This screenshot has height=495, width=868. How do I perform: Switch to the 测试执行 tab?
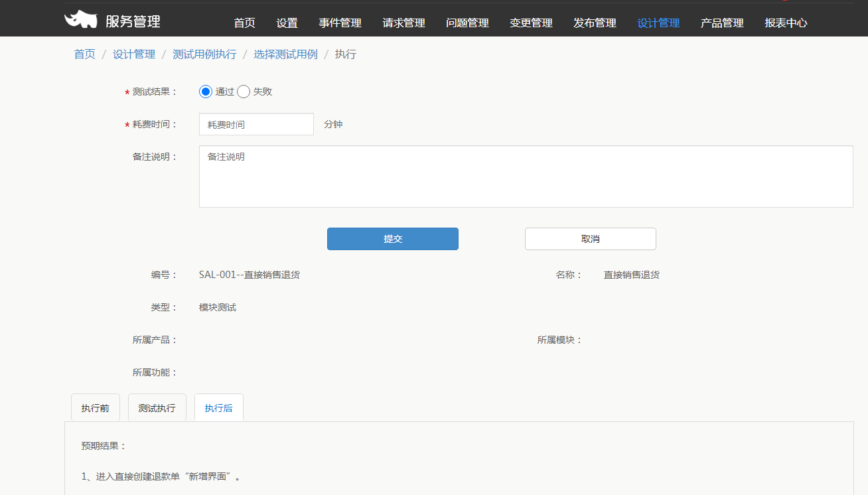tap(157, 407)
